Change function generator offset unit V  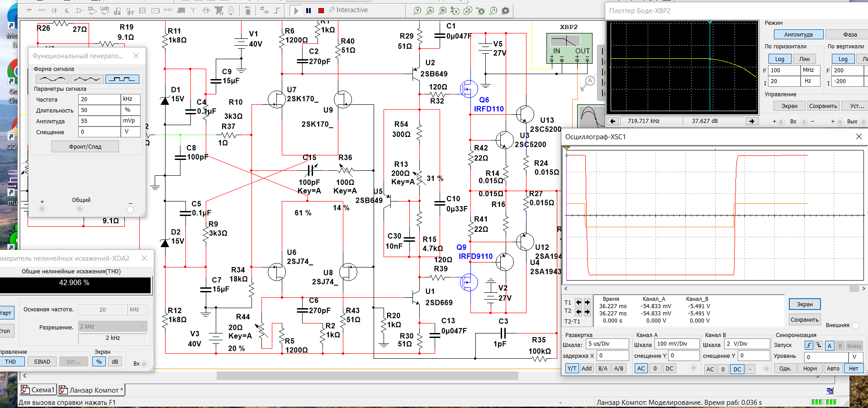(x=131, y=131)
